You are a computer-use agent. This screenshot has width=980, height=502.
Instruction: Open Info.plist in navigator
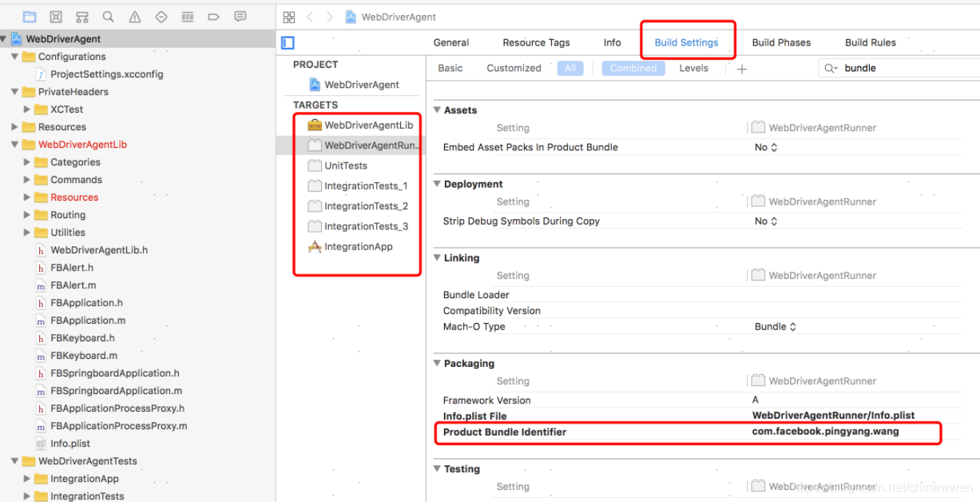(63, 444)
